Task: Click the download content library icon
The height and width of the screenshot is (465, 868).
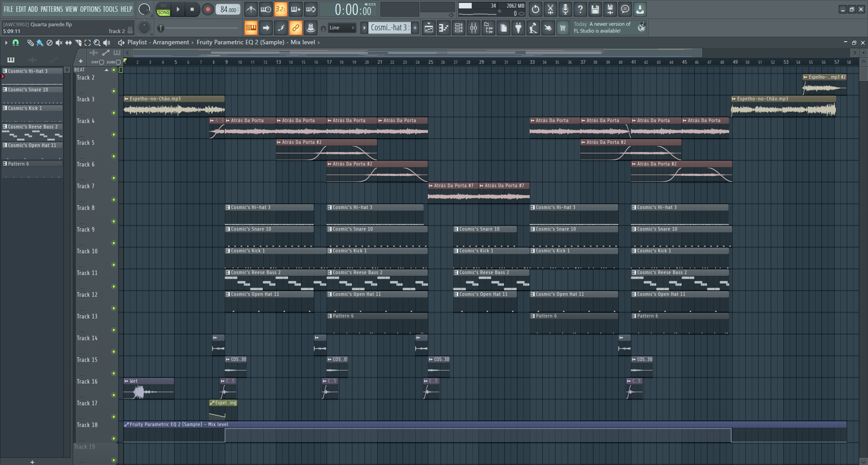Action: (640, 9)
